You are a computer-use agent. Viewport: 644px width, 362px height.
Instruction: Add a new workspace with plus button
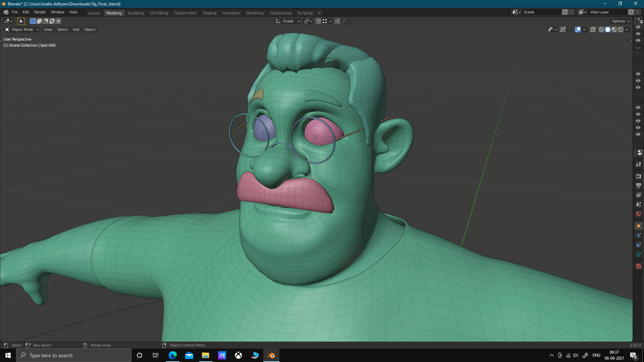click(x=319, y=13)
